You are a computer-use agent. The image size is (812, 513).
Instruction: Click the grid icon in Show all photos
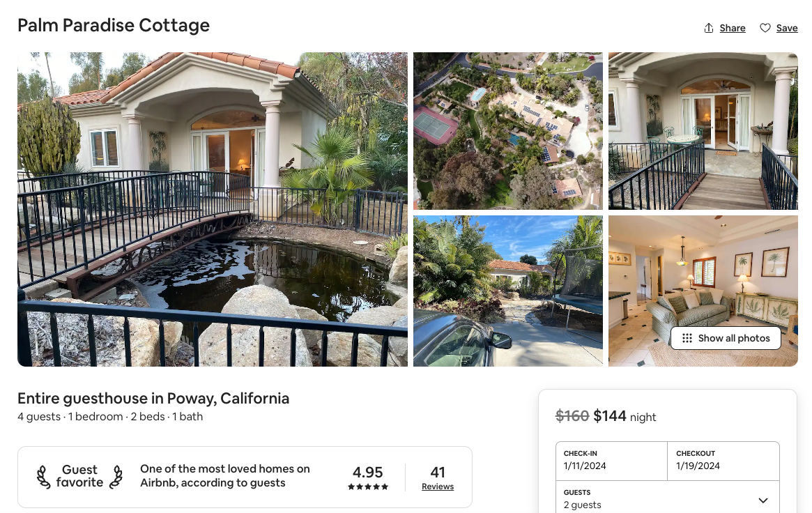coord(687,338)
